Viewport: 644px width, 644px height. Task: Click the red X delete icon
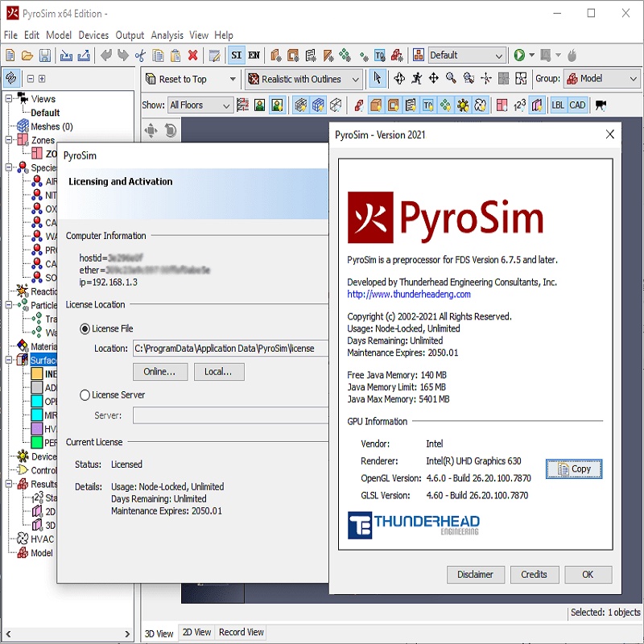coord(193,56)
